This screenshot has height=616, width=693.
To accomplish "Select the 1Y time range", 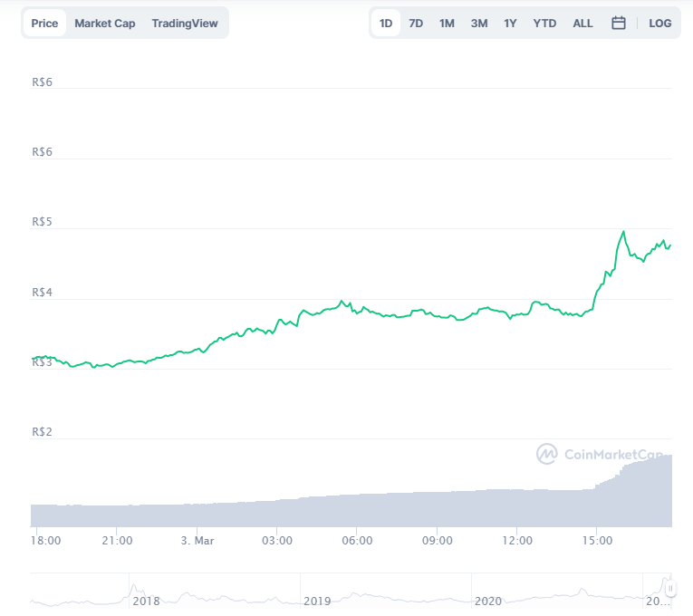I will coord(510,23).
